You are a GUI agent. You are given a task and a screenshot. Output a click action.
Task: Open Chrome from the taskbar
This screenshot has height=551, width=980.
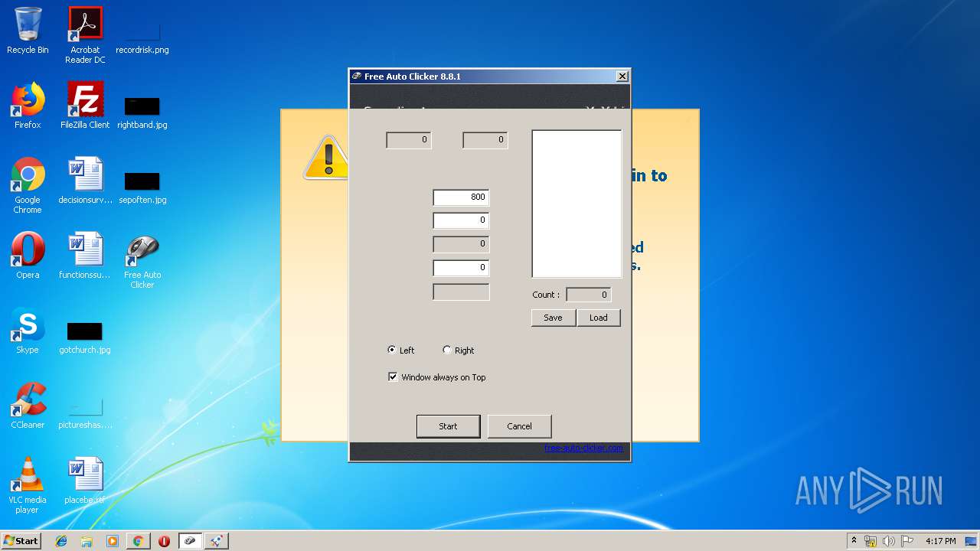click(138, 541)
